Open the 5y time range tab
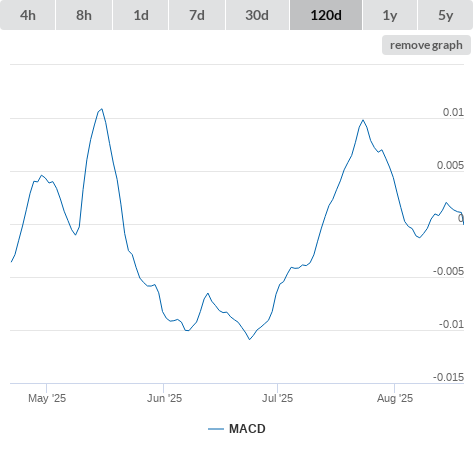This screenshot has height=455, width=474. [445, 15]
